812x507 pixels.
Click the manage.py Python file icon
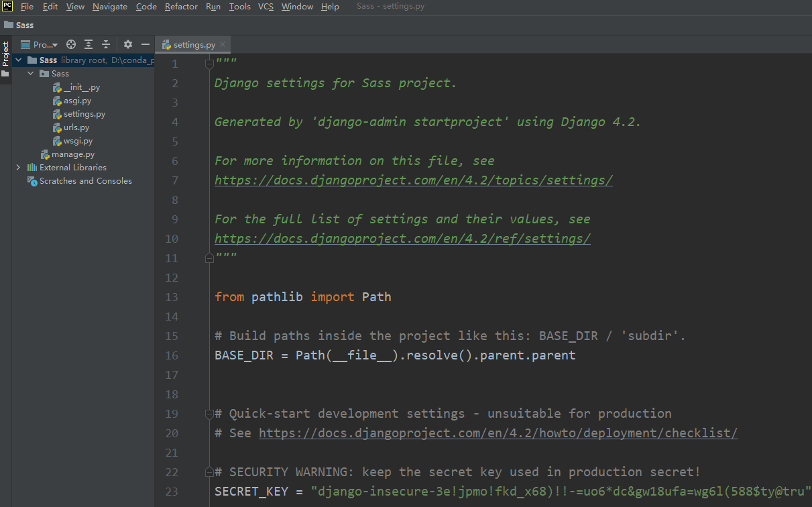[45, 154]
